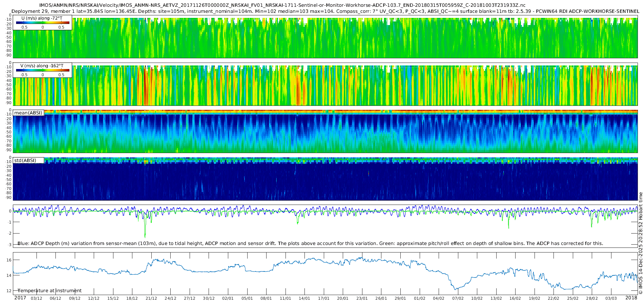Select the Deployment 29 metadata line
The image size is (644, 304).
(325, 11)
